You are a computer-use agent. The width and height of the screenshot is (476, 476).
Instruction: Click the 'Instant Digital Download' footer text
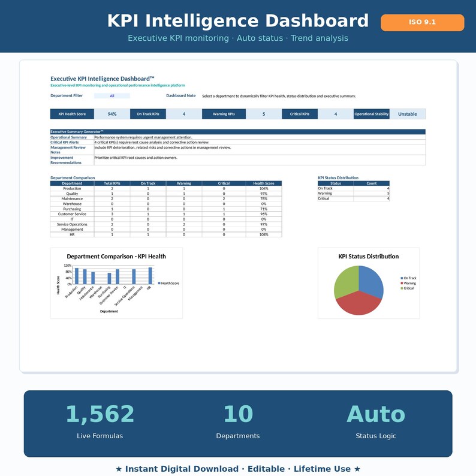(182, 469)
